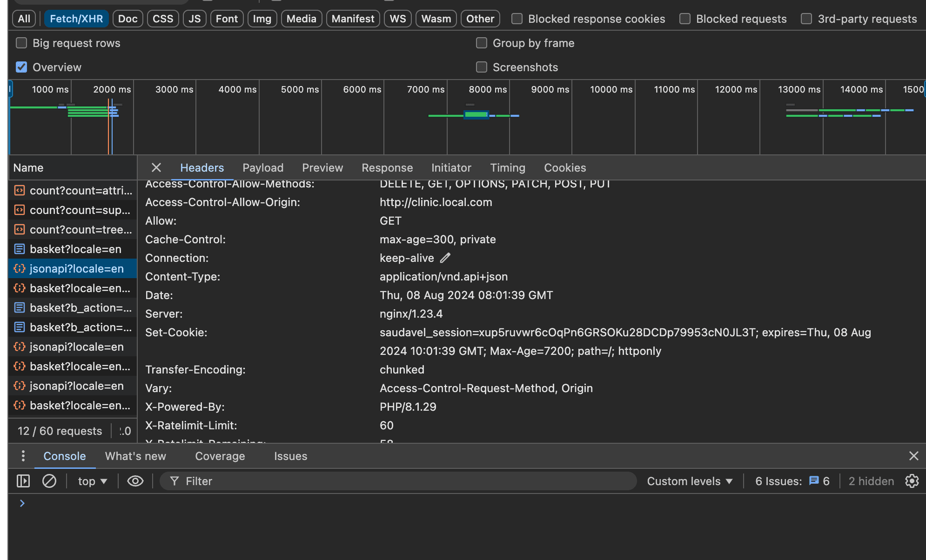Filter by JS requests
This screenshot has width=926, height=560.
[195, 19]
